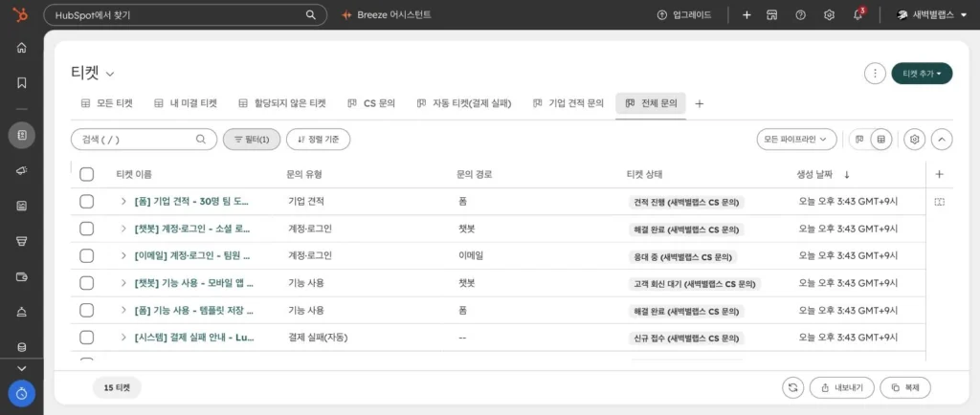Switch to the 기업 견적 문의 tab
The image size is (980, 415).
point(568,103)
